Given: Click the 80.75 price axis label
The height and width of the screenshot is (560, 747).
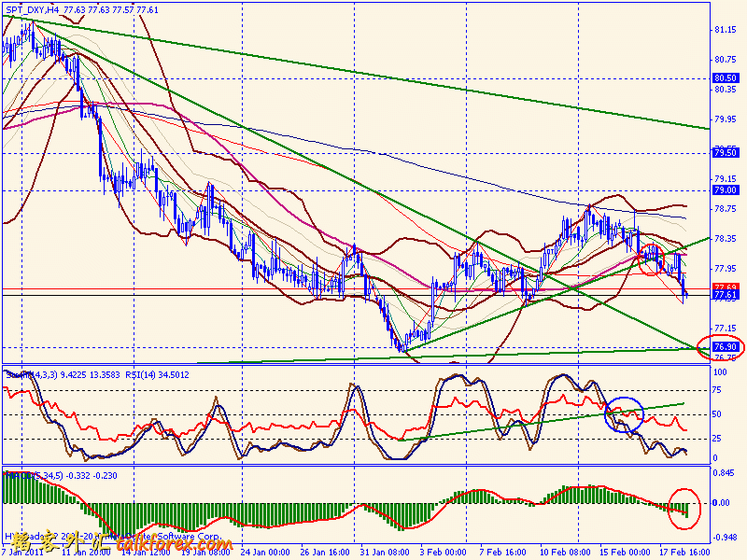Looking at the screenshot, I should pyautogui.click(x=726, y=60).
